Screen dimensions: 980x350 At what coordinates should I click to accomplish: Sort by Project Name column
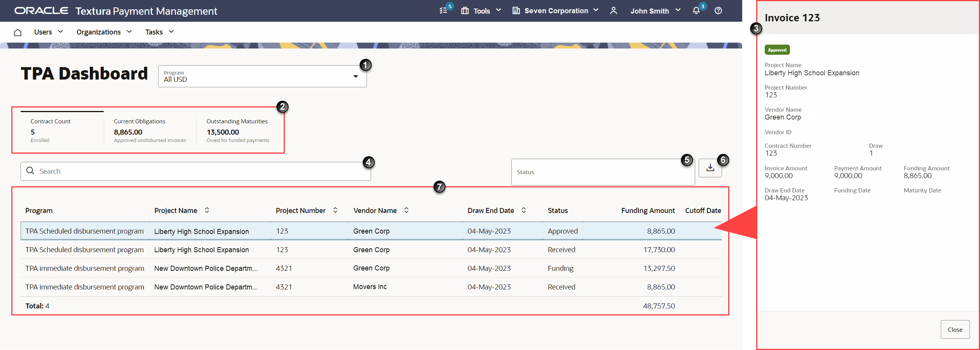coord(207,210)
